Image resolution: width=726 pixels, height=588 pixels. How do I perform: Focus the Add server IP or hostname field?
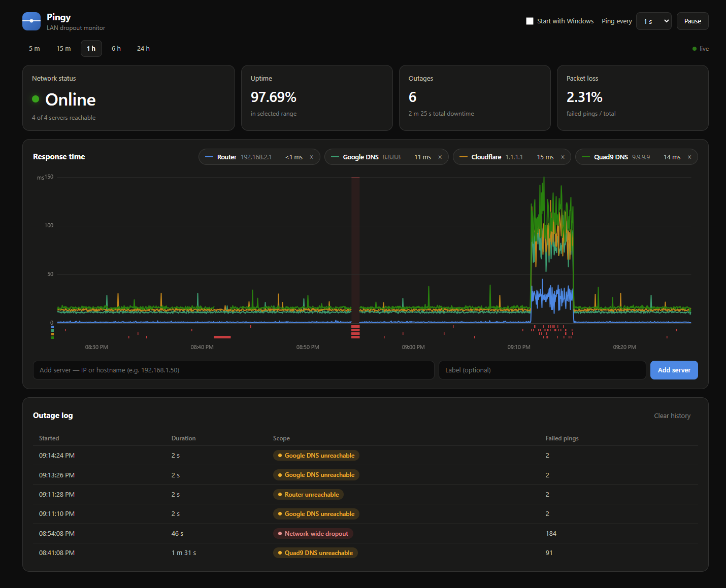tap(234, 370)
